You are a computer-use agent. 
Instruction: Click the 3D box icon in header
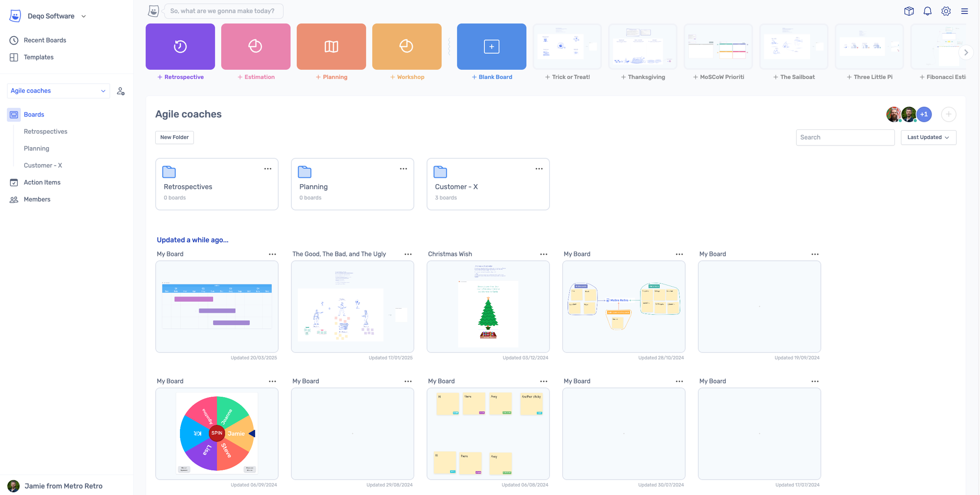click(x=909, y=11)
